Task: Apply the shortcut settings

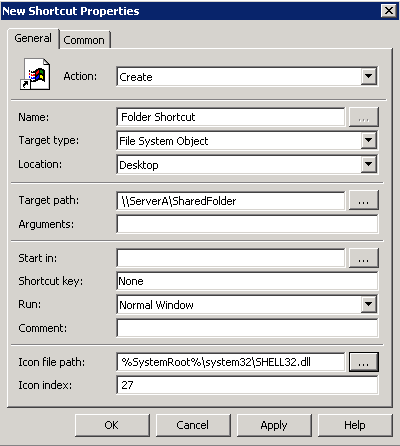Action: pyautogui.click(x=274, y=425)
